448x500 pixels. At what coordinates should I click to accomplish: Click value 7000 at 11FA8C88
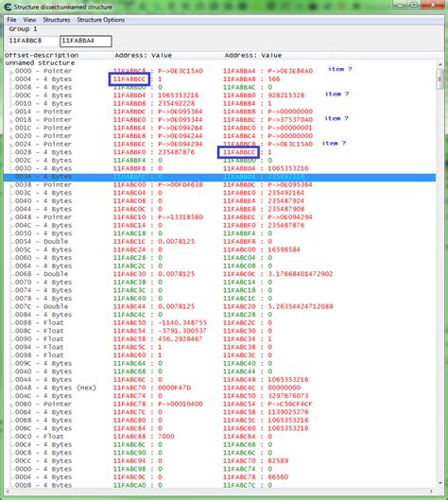tap(166, 437)
